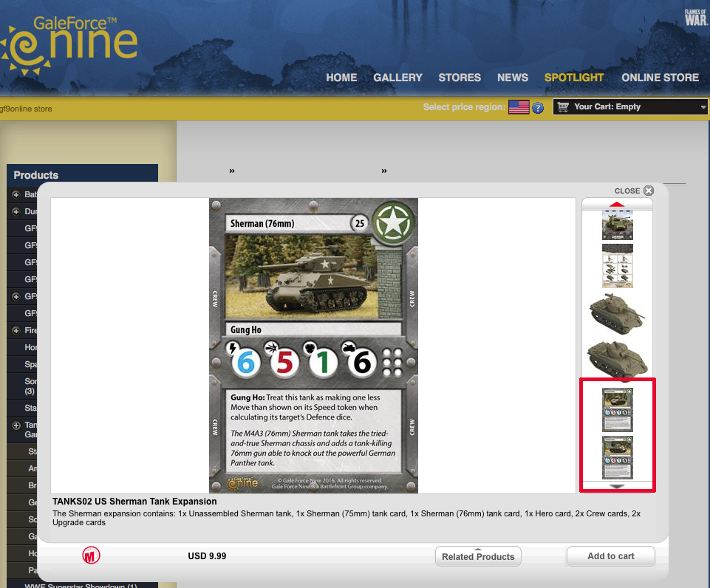Click the Related Products button
This screenshot has width=710, height=588.
478,556
